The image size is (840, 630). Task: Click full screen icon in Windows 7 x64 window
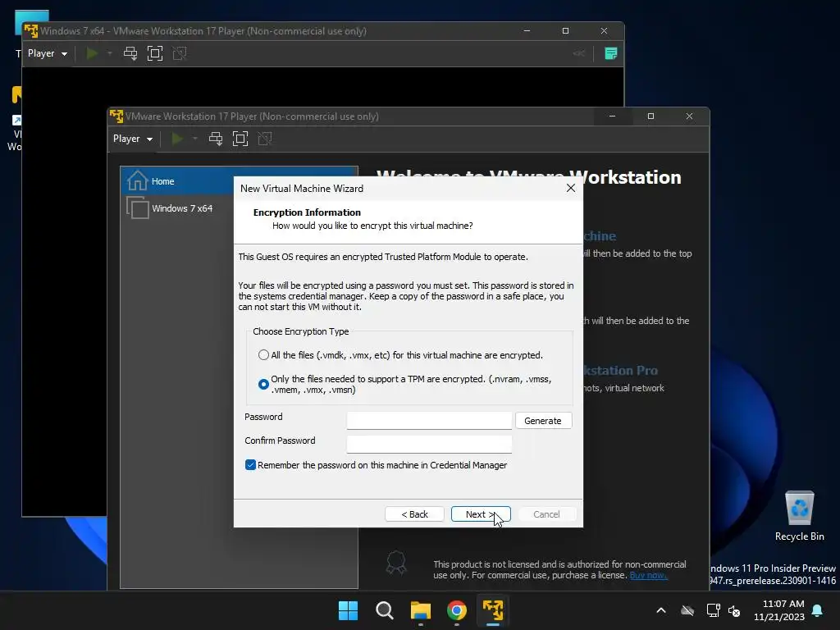[155, 53]
